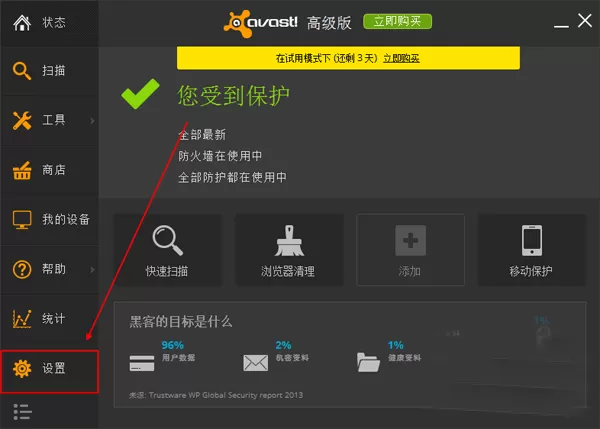
Task: Click the 添加 plus icon tile
Action: coord(411,240)
